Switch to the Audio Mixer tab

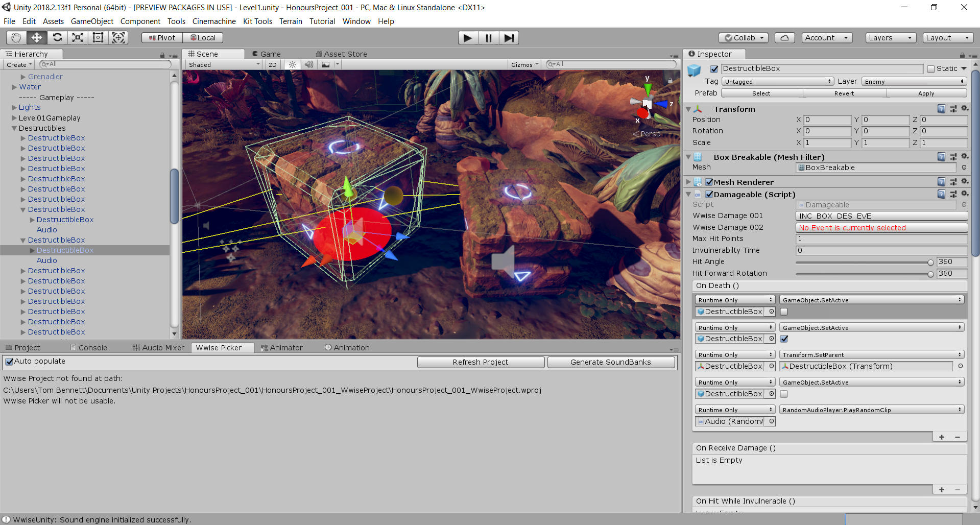(158, 348)
